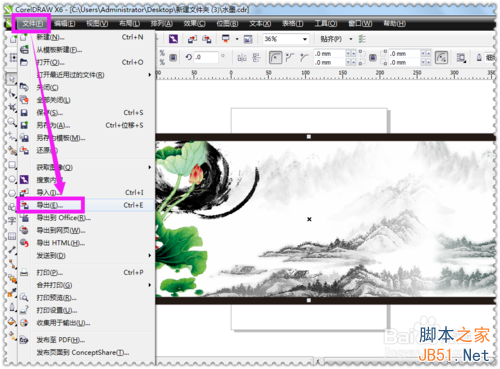Select the Ellipse tool in the toolbox

pos(12,179)
